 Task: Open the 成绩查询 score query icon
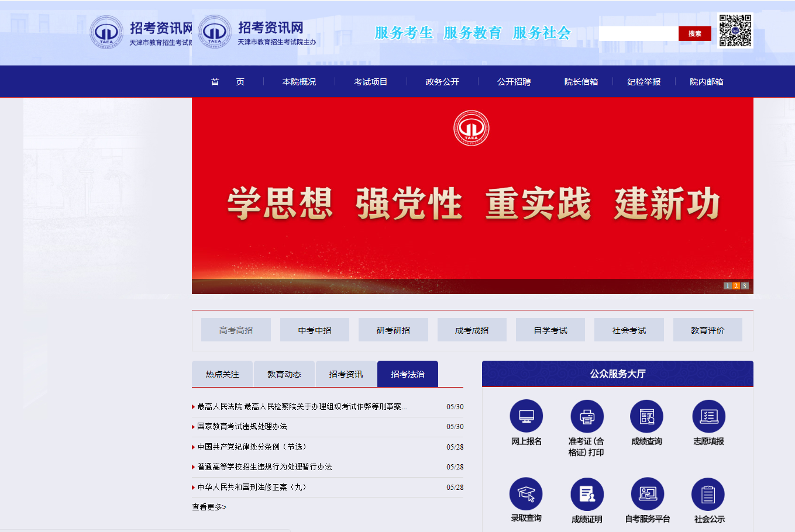[646, 417]
